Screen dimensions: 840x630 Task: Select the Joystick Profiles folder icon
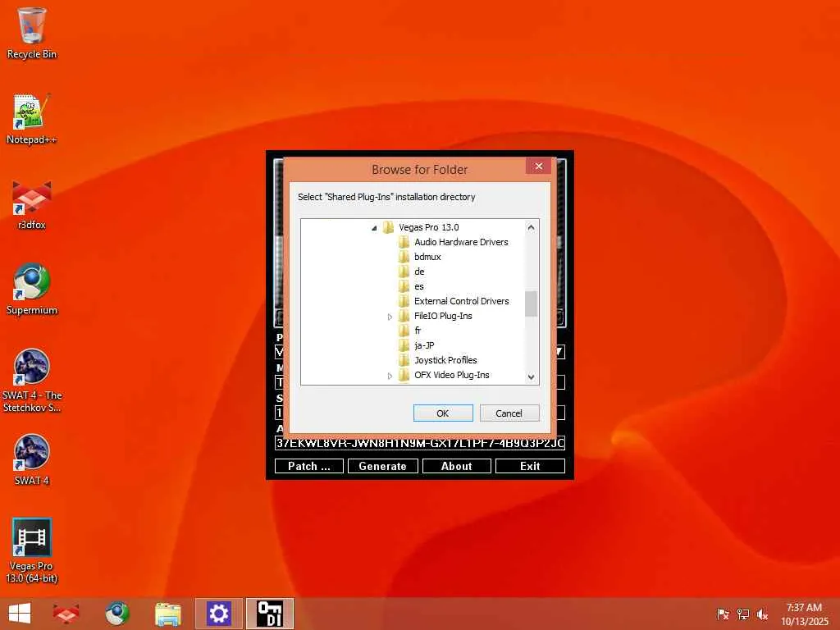click(x=404, y=361)
